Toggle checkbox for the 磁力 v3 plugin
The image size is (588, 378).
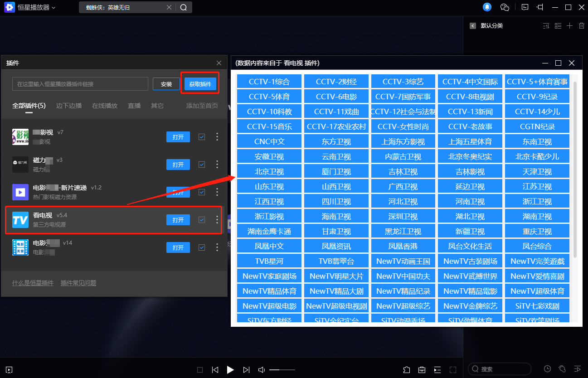[202, 165]
